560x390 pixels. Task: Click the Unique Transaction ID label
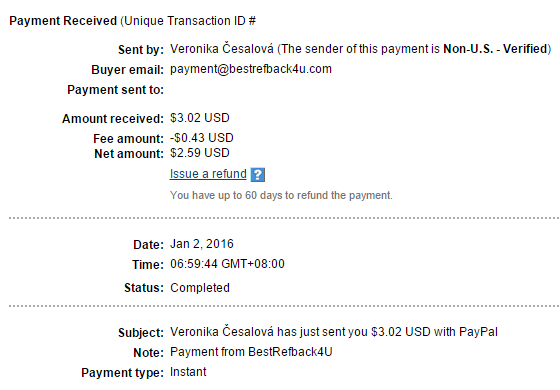(x=190, y=21)
